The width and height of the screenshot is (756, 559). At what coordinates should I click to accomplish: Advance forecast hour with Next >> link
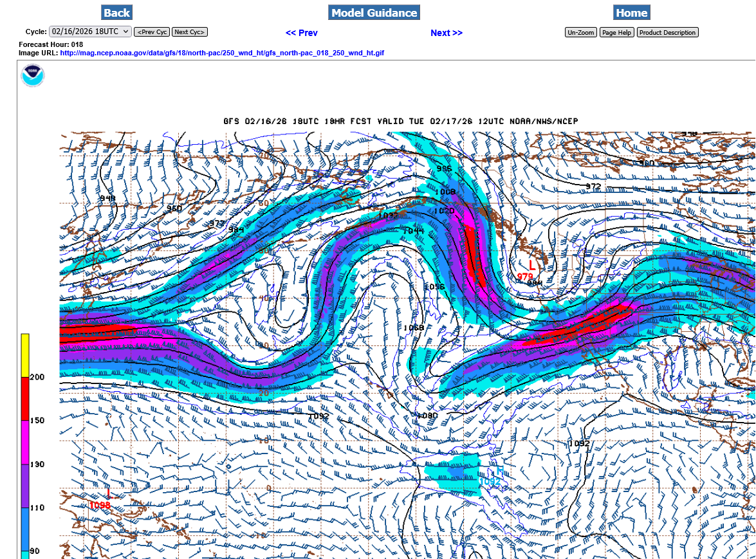pos(446,33)
